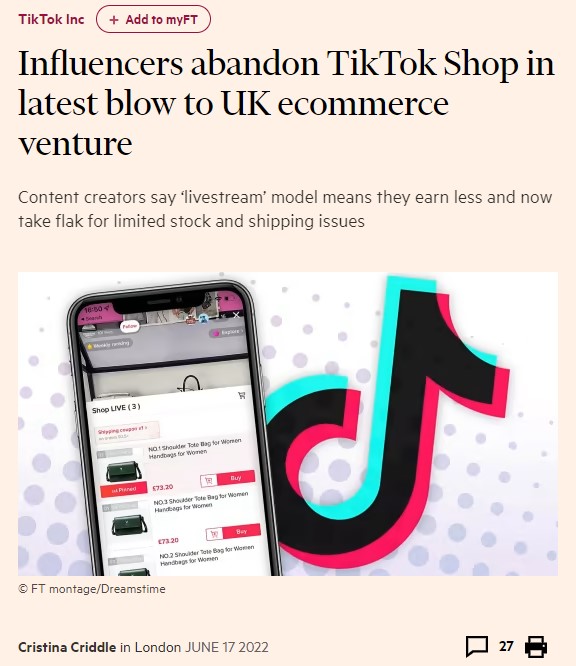Click the Follow pill on the phone screen
576x666 pixels.
pos(130,326)
